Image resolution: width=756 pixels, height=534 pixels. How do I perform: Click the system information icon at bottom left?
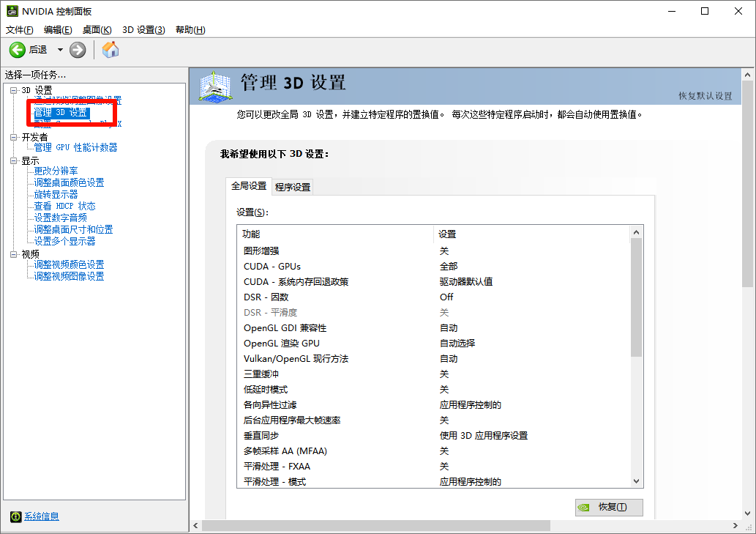pyautogui.click(x=16, y=516)
